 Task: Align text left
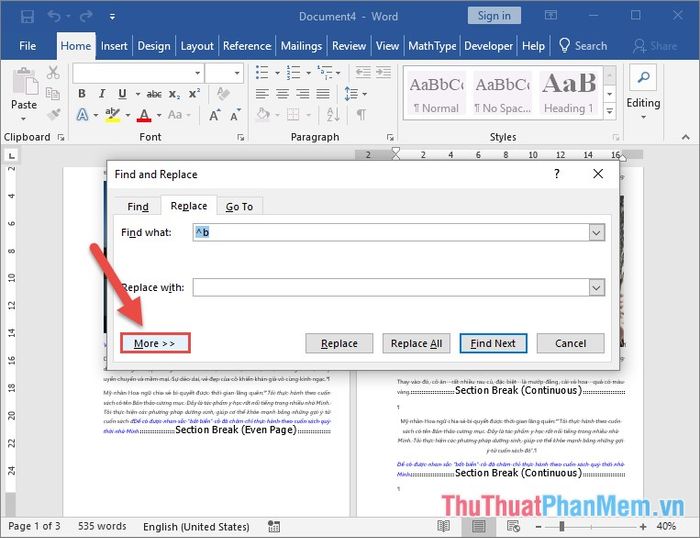point(262,94)
